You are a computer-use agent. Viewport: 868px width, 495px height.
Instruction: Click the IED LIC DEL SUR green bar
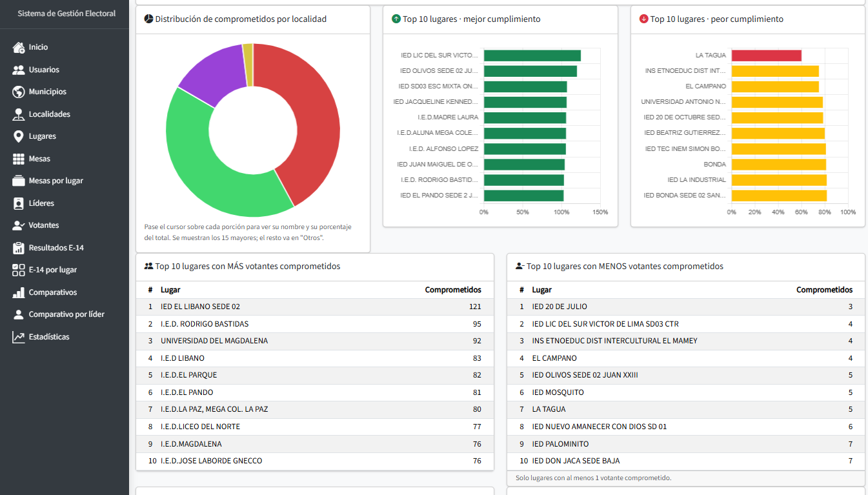[x=532, y=56]
